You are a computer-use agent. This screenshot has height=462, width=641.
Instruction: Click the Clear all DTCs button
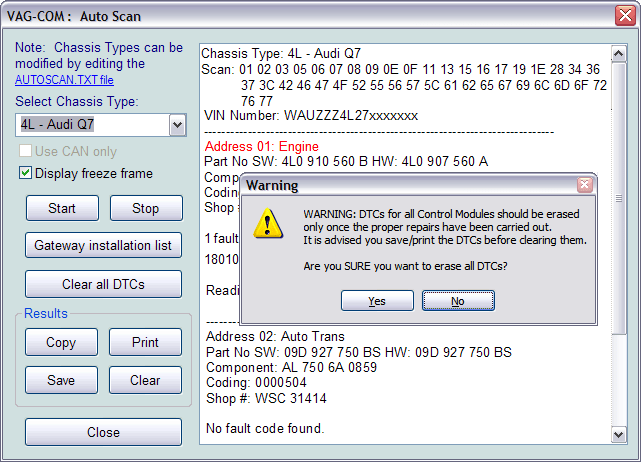[103, 284]
